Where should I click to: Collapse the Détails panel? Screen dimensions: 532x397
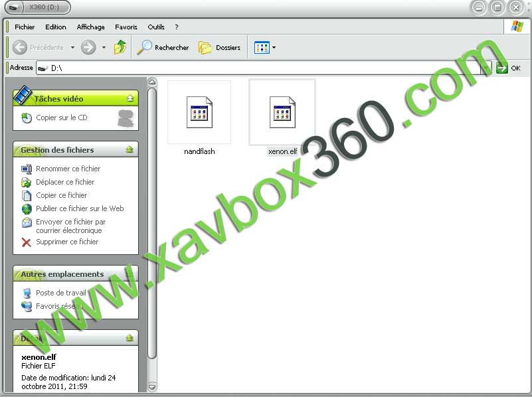pyautogui.click(x=130, y=338)
